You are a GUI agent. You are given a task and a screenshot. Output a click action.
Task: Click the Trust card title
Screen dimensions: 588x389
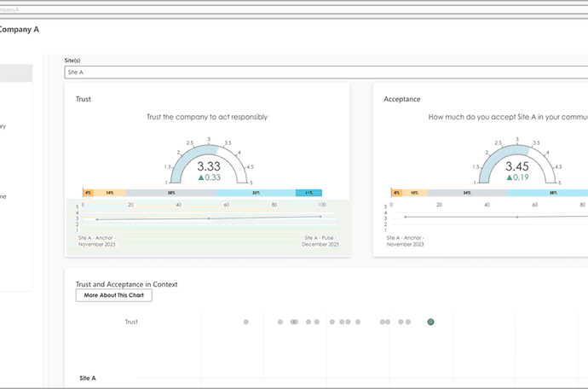tap(84, 99)
